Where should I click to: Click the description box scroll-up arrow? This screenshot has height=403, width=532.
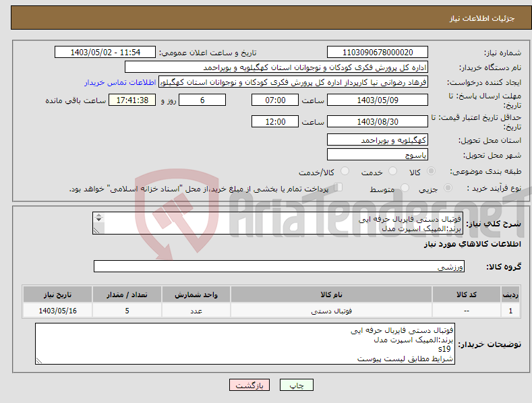coord(98,216)
